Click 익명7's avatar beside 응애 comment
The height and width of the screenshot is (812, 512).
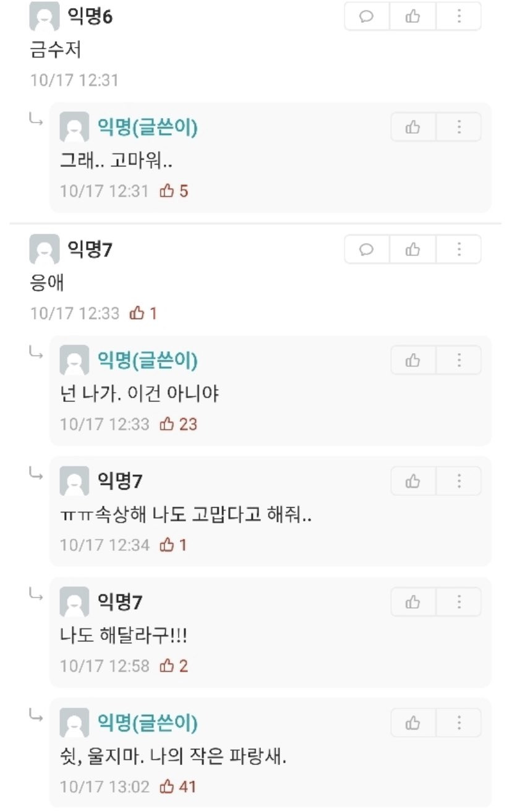coord(45,250)
